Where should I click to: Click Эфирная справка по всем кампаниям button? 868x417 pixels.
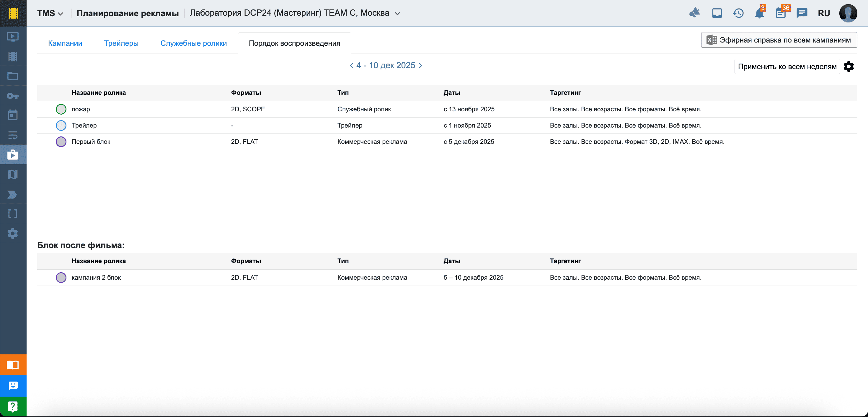point(779,40)
